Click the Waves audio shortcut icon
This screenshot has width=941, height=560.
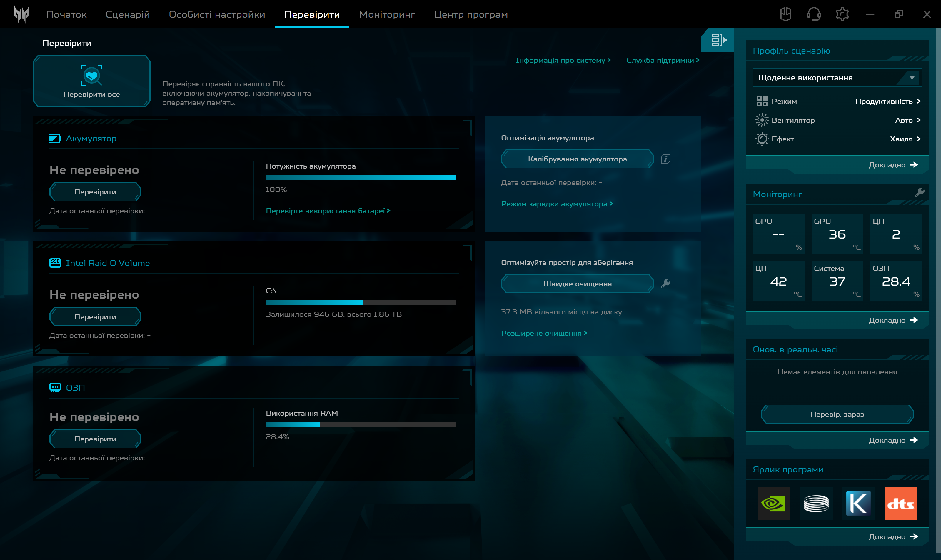(816, 504)
